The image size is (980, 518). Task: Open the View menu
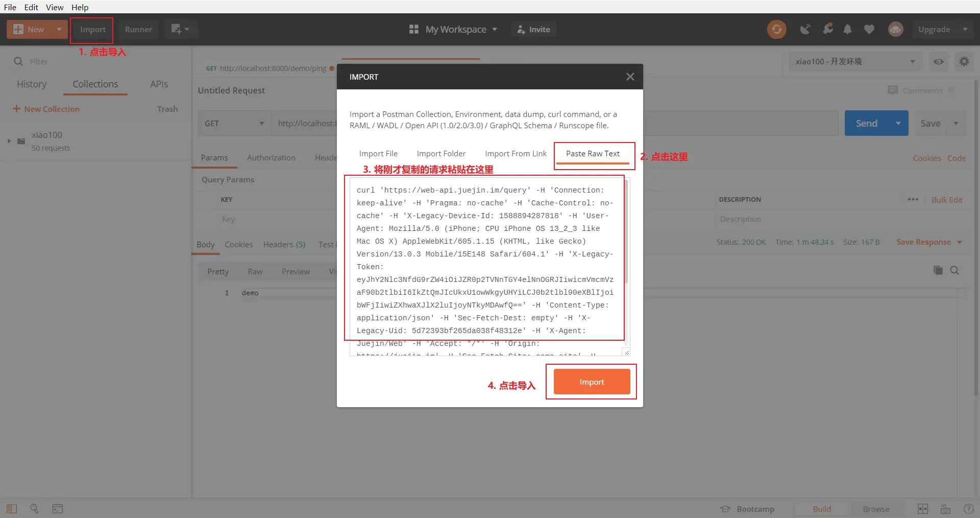55,7
